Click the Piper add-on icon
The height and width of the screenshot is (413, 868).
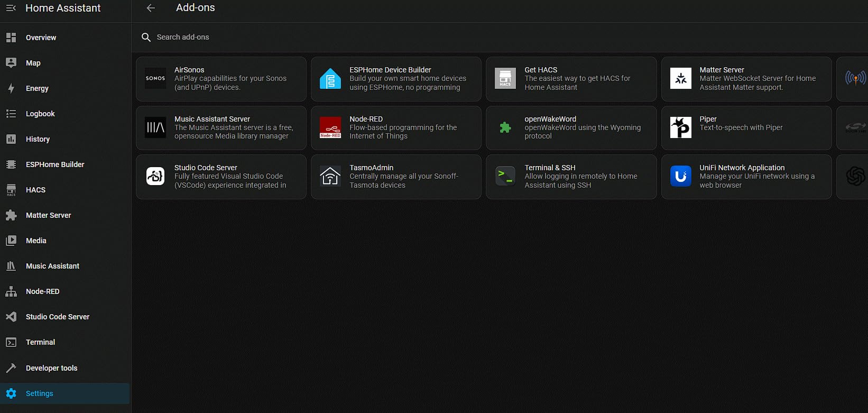680,127
